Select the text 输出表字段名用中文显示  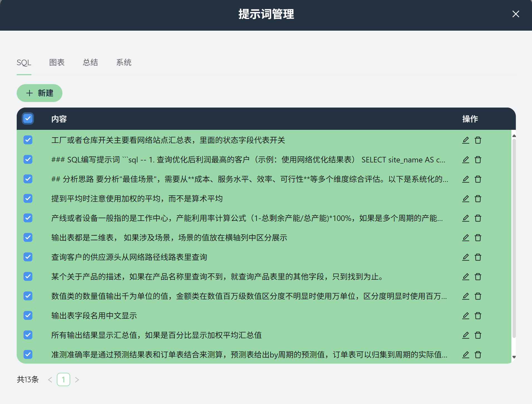tap(94, 316)
